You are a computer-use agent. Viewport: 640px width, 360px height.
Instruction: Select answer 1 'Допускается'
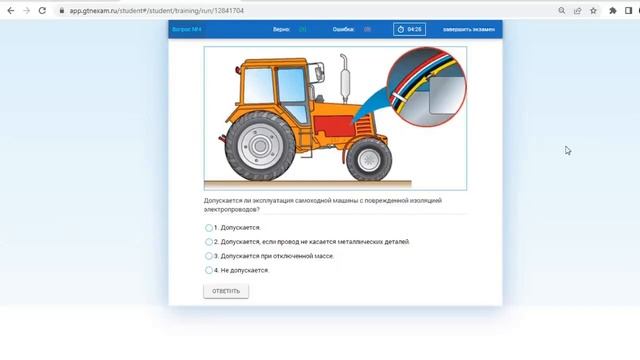pyautogui.click(x=209, y=228)
